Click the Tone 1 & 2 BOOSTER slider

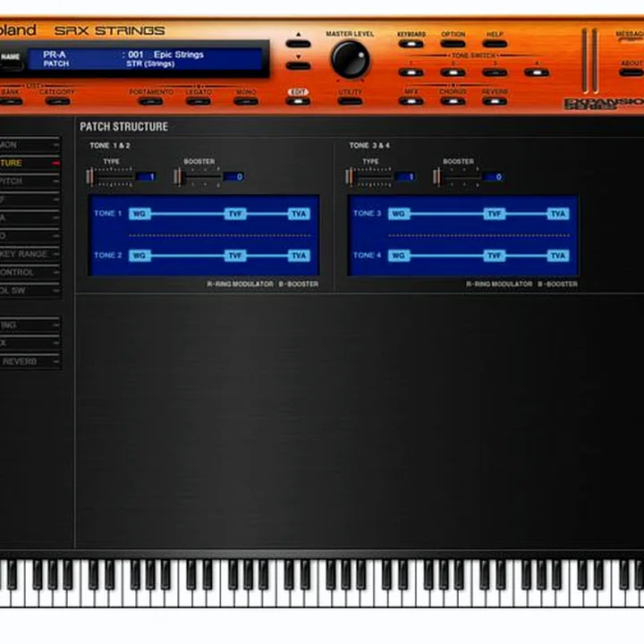tap(197, 177)
